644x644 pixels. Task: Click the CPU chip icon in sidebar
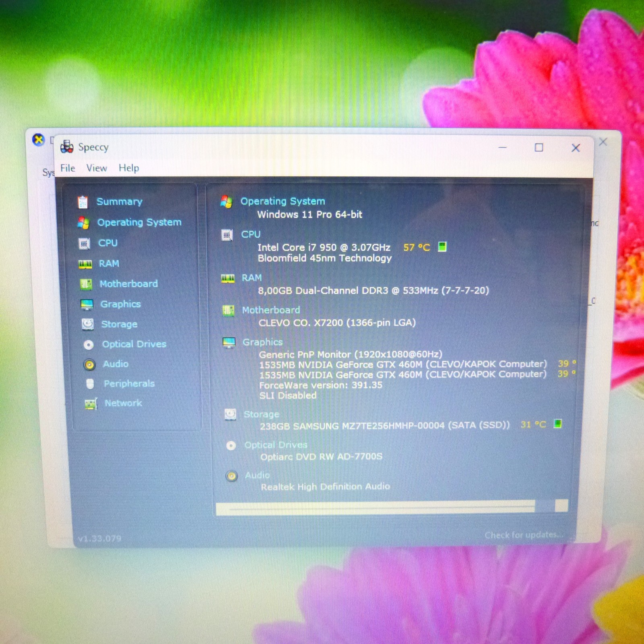click(x=84, y=244)
